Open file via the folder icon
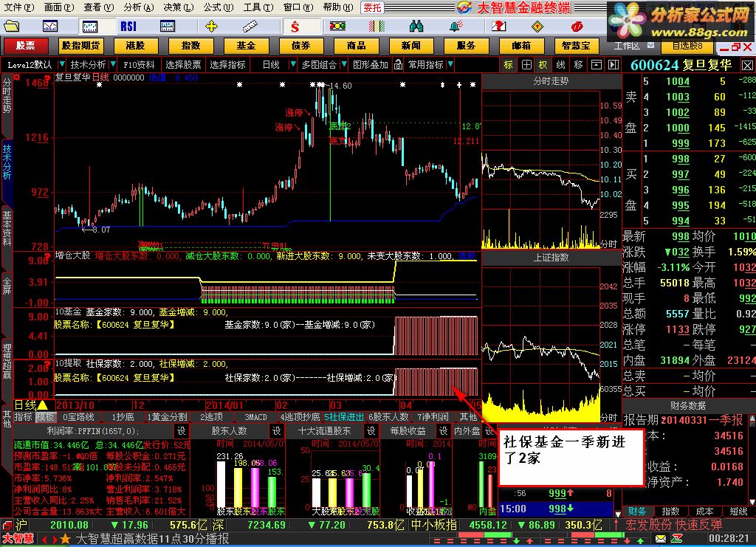756x547 pixels. [x=11, y=26]
